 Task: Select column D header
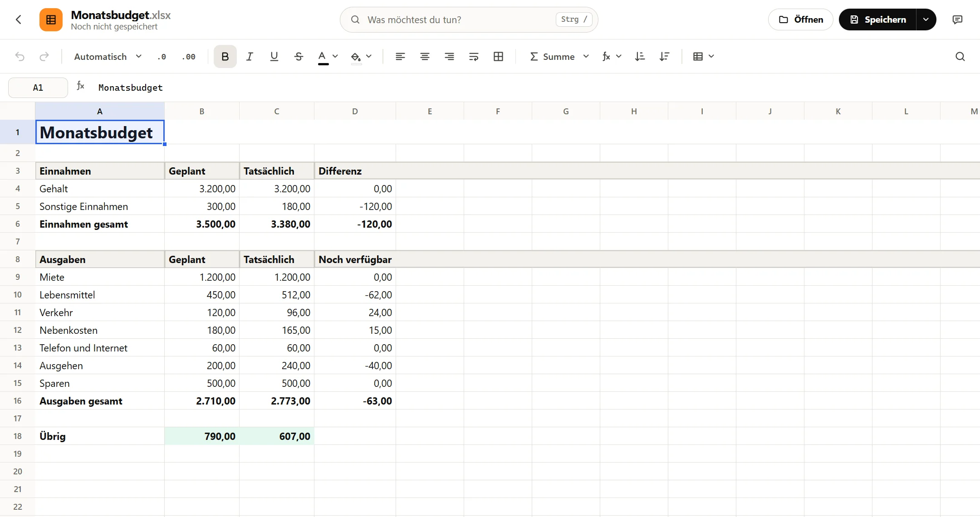point(355,111)
